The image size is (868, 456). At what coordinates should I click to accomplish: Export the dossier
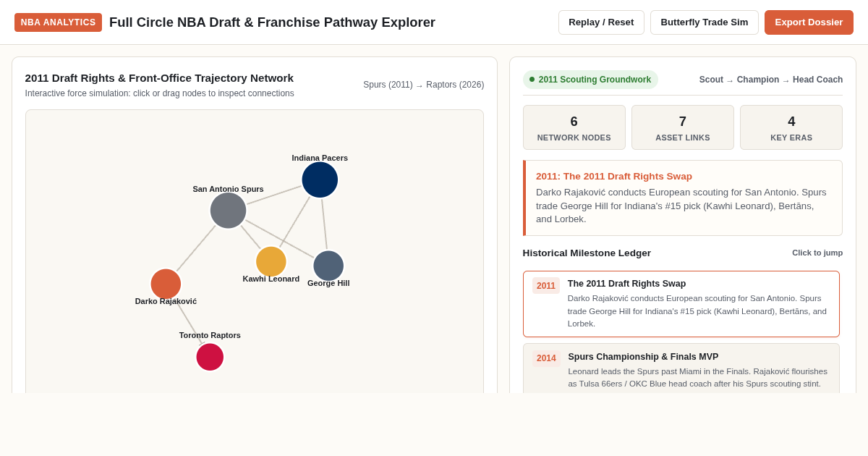(809, 22)
